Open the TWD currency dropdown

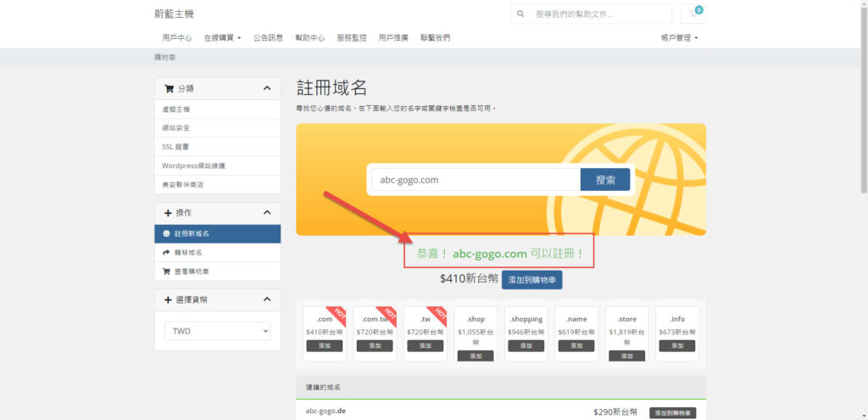217,331
